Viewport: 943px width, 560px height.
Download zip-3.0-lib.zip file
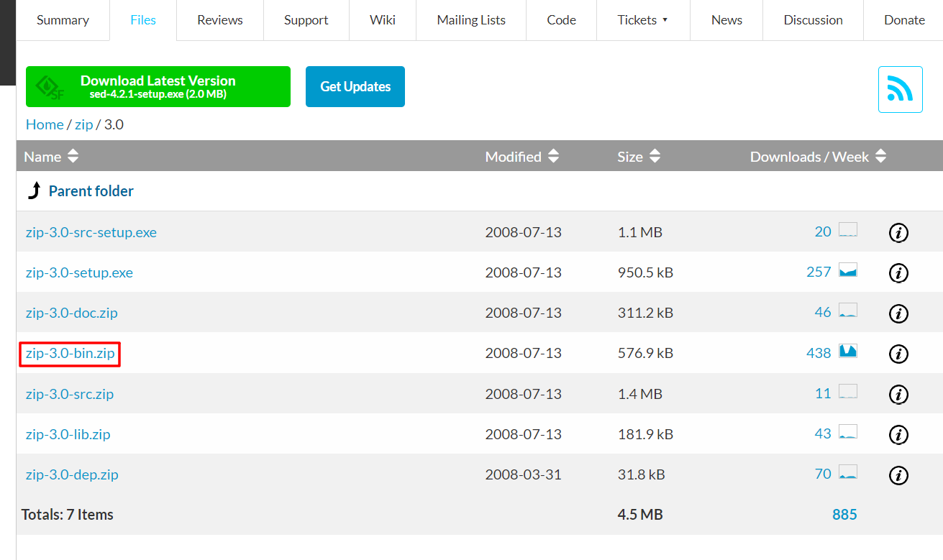[x=68, y=434]
